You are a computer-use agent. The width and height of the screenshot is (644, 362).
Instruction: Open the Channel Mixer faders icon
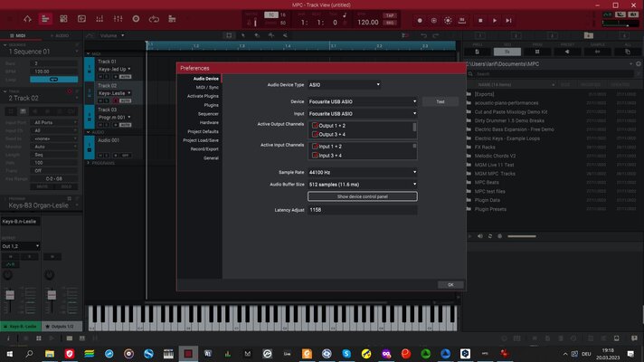pyautogui.click(x=118, y=19)
